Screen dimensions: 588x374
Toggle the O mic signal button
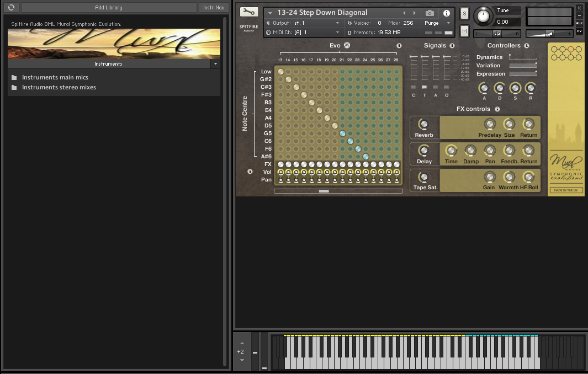447,87
